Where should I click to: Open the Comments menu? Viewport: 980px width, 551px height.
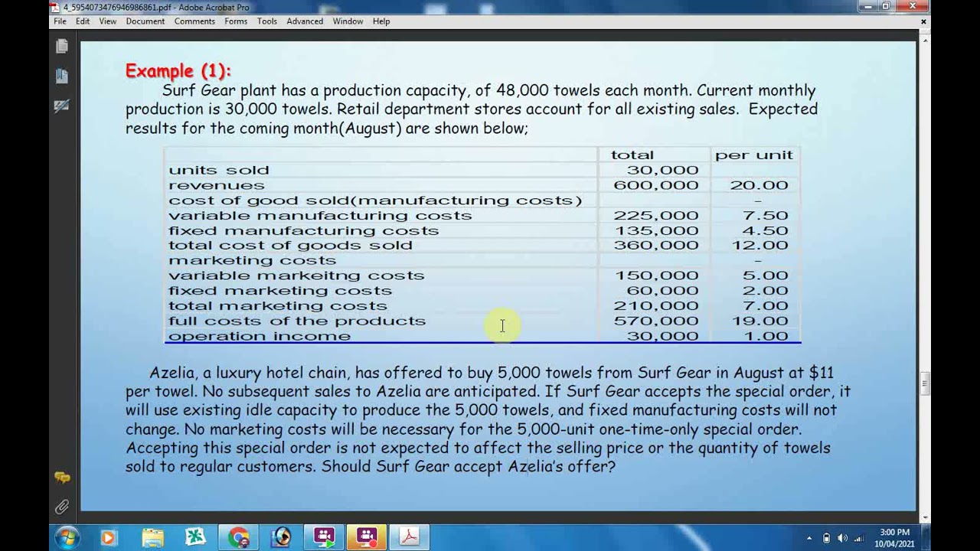click(194, 21)
